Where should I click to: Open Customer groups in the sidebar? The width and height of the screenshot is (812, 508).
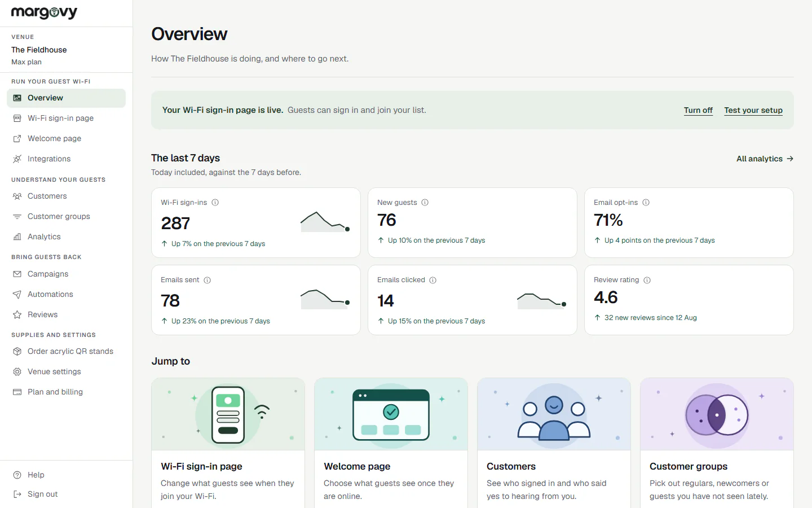(66, 216)
